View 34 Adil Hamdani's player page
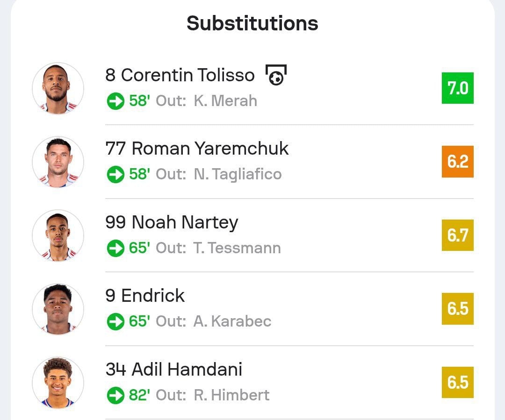505x420 pixels. (x=173, y=370)
